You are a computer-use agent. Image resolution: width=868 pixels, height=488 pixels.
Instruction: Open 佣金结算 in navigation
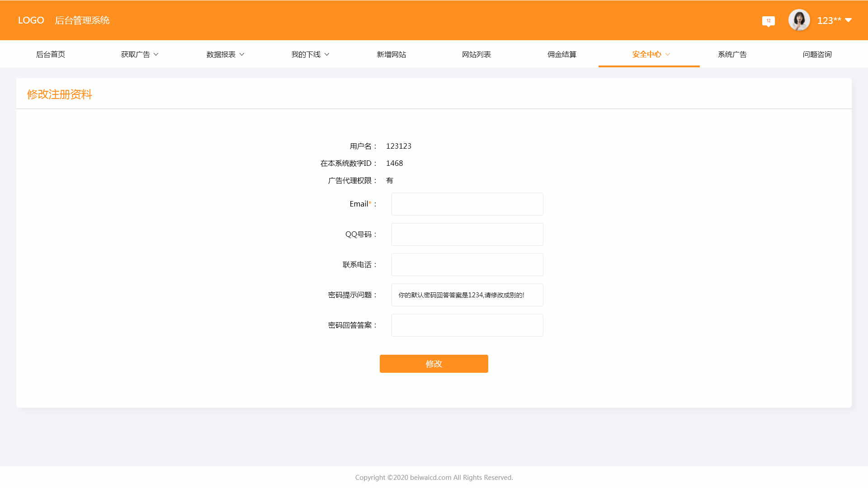pyautogui.click(x=562, y=54)
